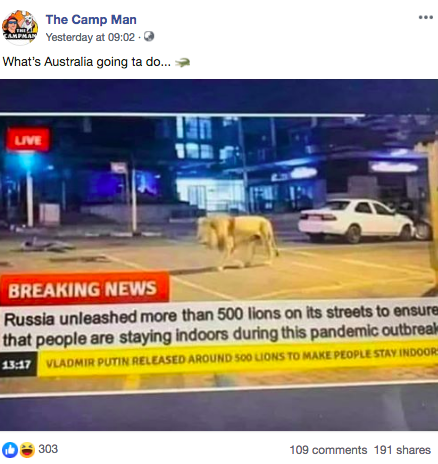View the 191 shares list
Viewport: 438px width, 464px height.
402,450
